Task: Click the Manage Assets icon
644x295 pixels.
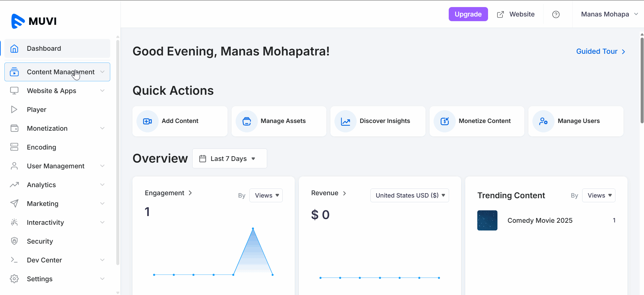Action: point(246,121)
